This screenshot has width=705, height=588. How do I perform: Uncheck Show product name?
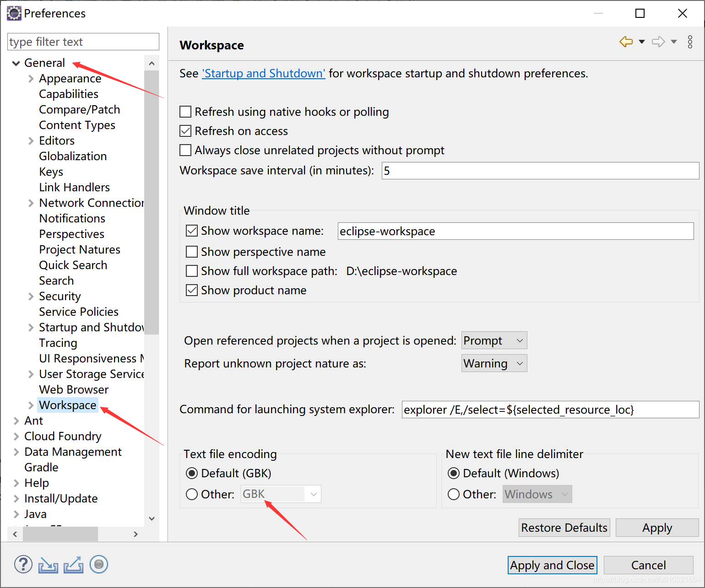click(x=191, y=290)
